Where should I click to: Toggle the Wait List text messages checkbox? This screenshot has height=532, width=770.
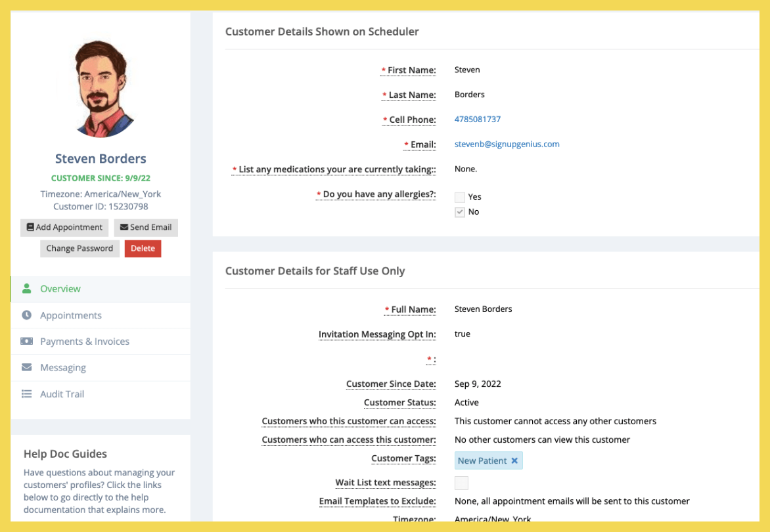coord(461,483)
